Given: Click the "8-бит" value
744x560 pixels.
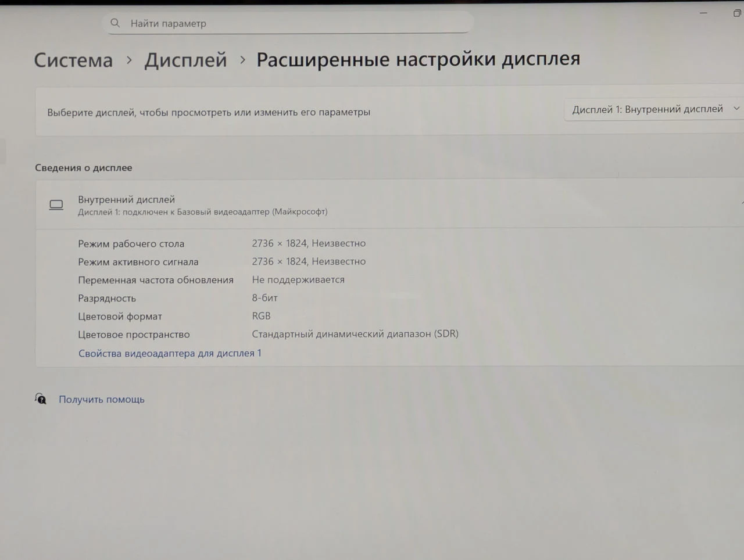Looking at the screenshot, I should (x=265, y=298).
